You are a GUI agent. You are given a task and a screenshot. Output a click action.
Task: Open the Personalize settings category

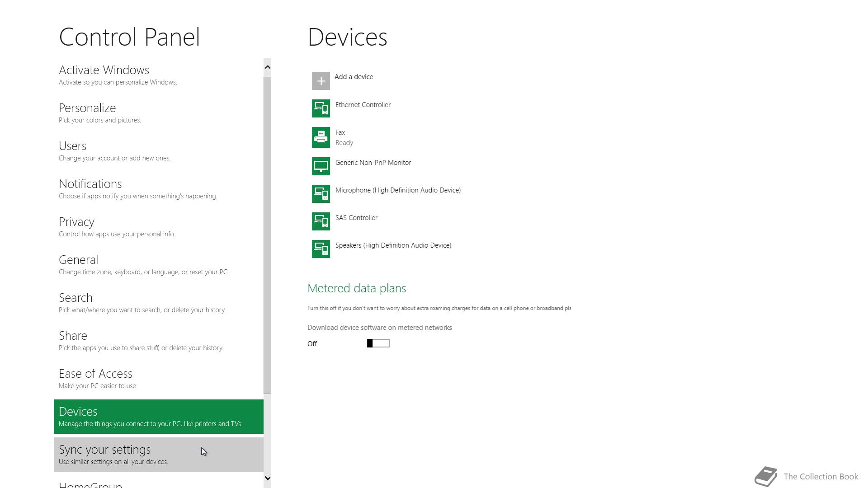point(87,108)
